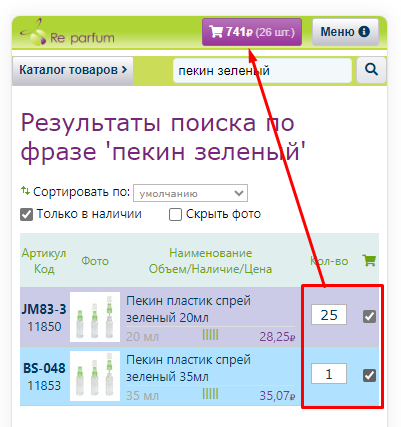The height and width of the screenshot is (427, 401).
Task: Expand Каталог товаров
Action: pos(73,70)
